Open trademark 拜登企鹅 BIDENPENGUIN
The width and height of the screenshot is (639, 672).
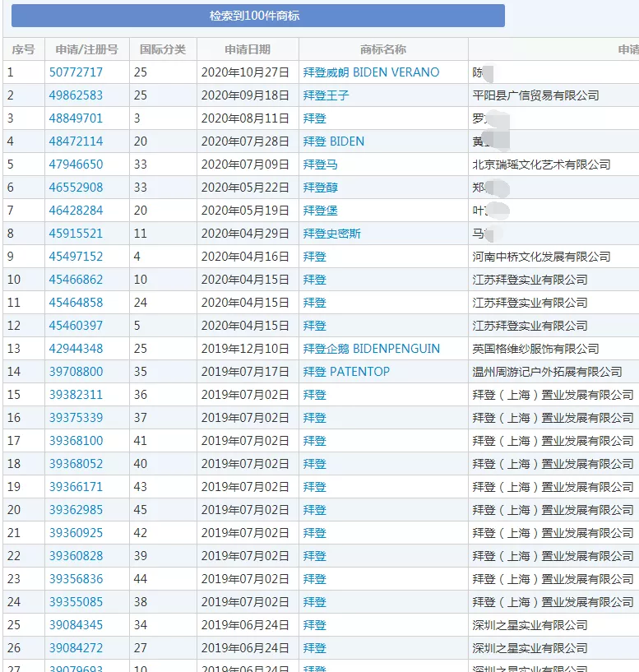pyautogui.click(x=372, y=349)
